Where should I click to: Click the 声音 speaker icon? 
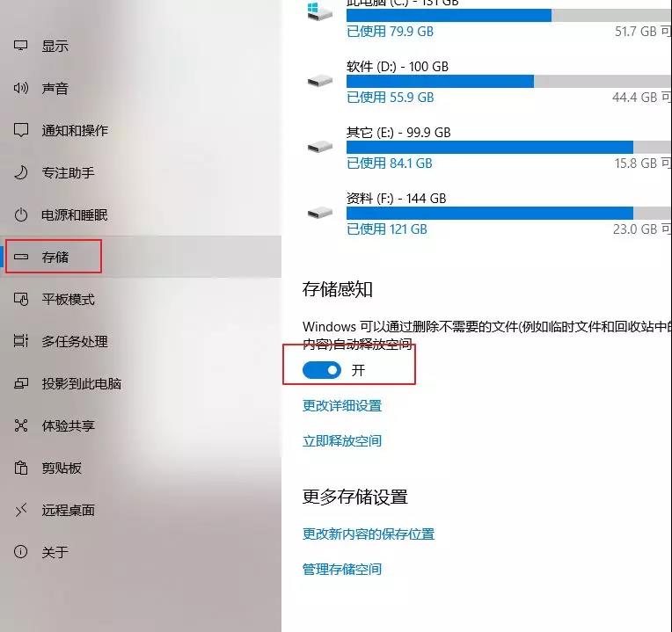tap(20, 88)
